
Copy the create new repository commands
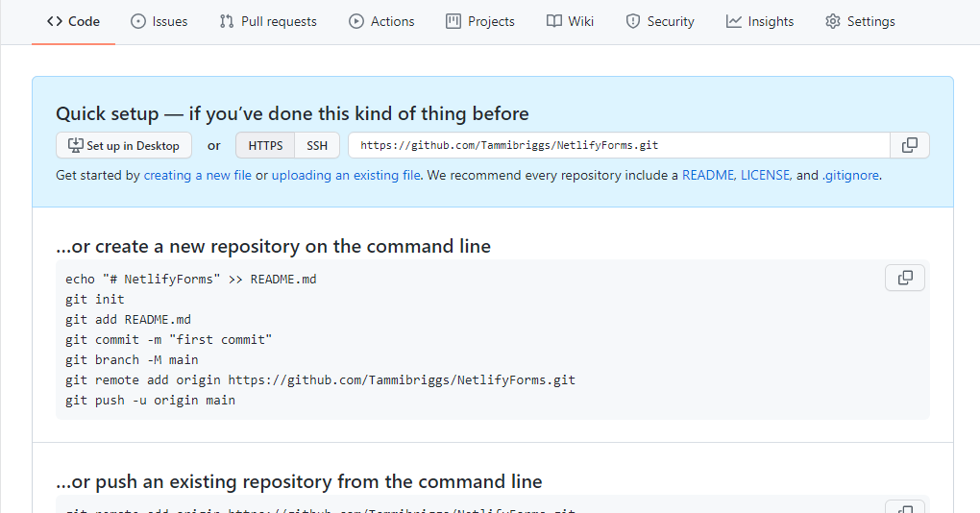pos(905,278)
